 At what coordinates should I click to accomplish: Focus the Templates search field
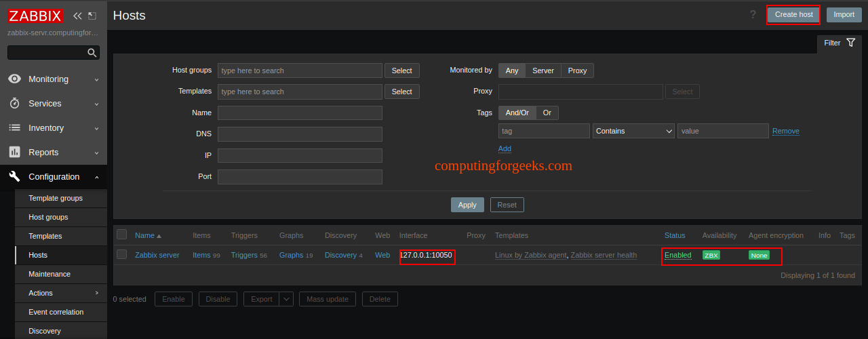[x=300, y=92]
